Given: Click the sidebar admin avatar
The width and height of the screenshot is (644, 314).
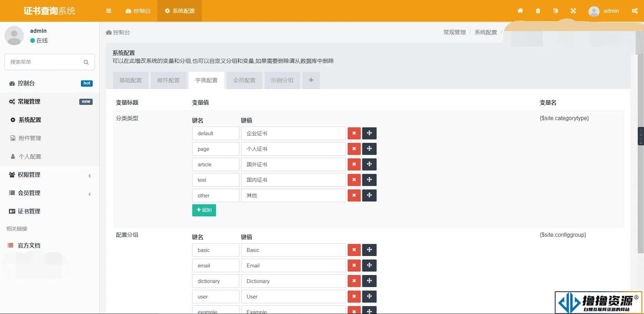Looking at the screenshot, I should (14, 36).
